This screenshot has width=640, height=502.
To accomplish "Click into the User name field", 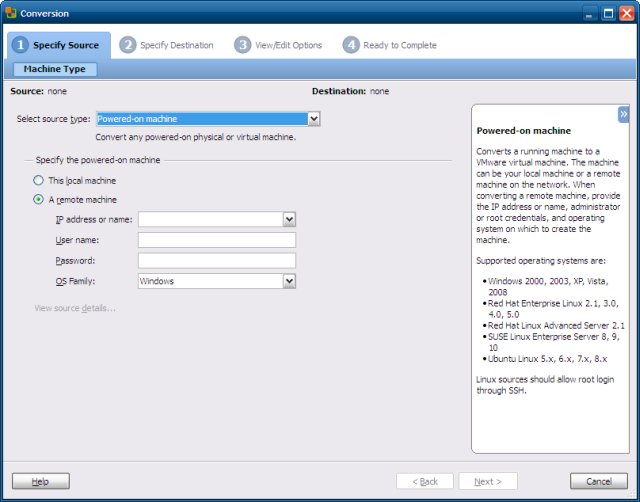I will (x=216, y=240).
